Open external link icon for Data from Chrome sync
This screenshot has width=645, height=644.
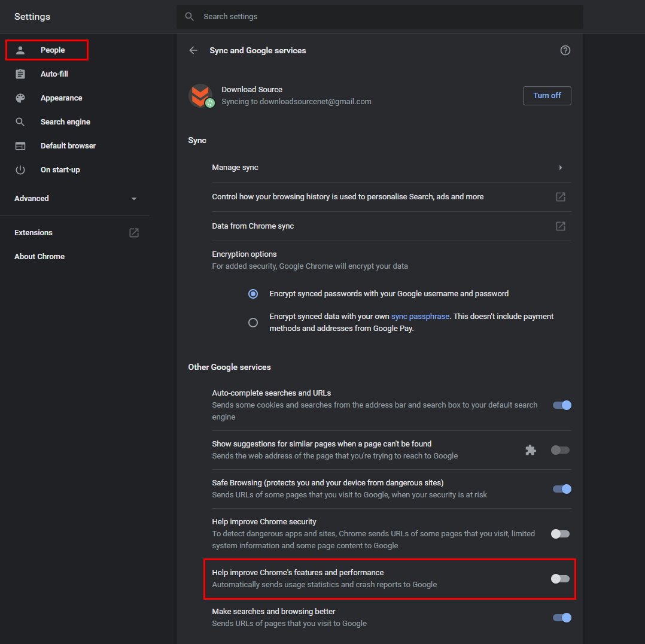560,226
